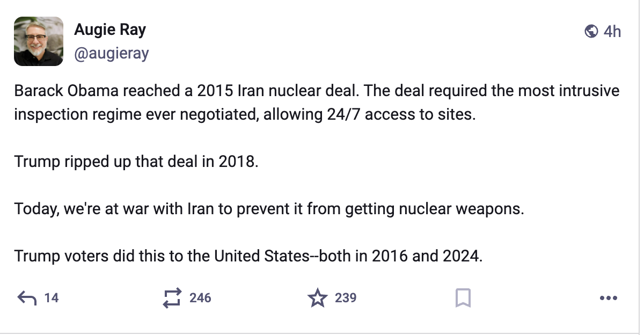This screenshot has width=644, height=335.
Task: Reply to Augie Ray's post
Action: click(27, 298)
